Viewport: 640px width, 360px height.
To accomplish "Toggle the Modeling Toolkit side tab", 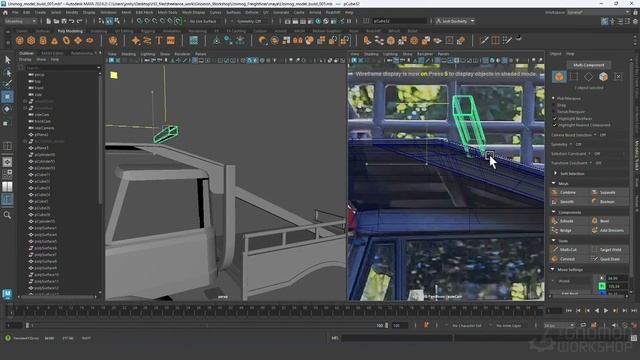I will coord(636,155).
